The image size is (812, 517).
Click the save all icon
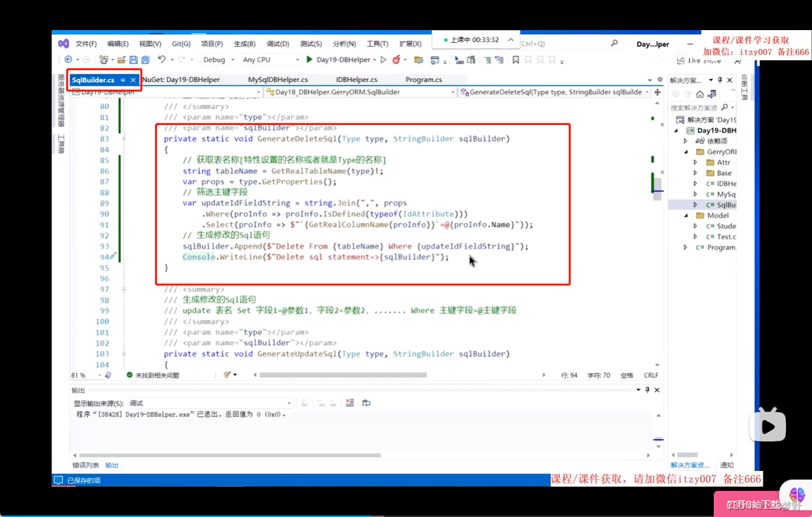pyautogui.click(x=145, y=60)
